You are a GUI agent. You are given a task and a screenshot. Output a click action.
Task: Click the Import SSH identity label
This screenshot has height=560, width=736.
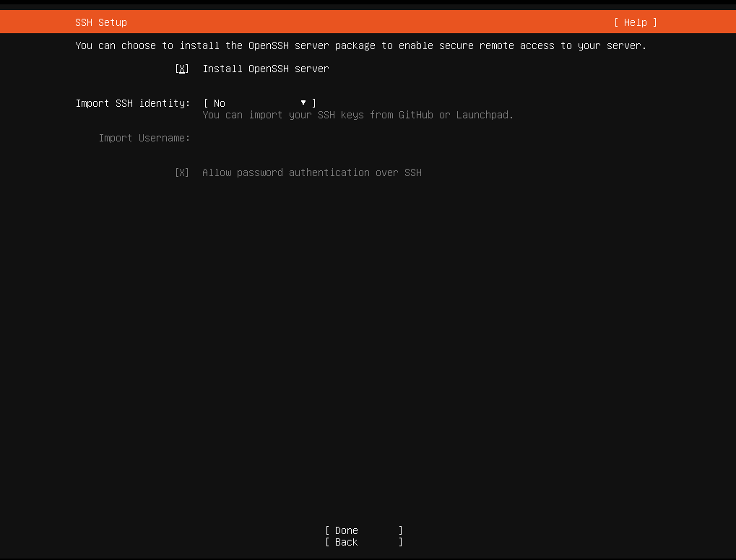[x=132, y=102]
